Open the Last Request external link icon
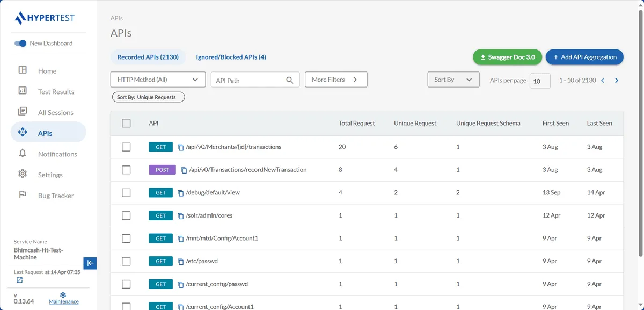The image size is (644, 310). tap(19, 280)
